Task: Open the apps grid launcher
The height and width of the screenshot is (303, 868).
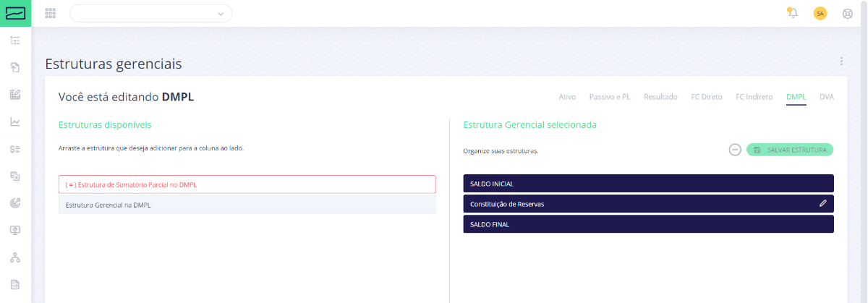Action: click(50, 13)
